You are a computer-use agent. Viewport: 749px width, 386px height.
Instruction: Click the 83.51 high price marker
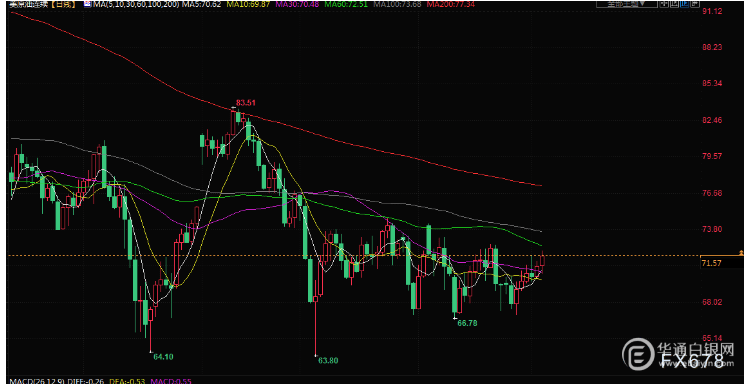(x=246, y=102)
